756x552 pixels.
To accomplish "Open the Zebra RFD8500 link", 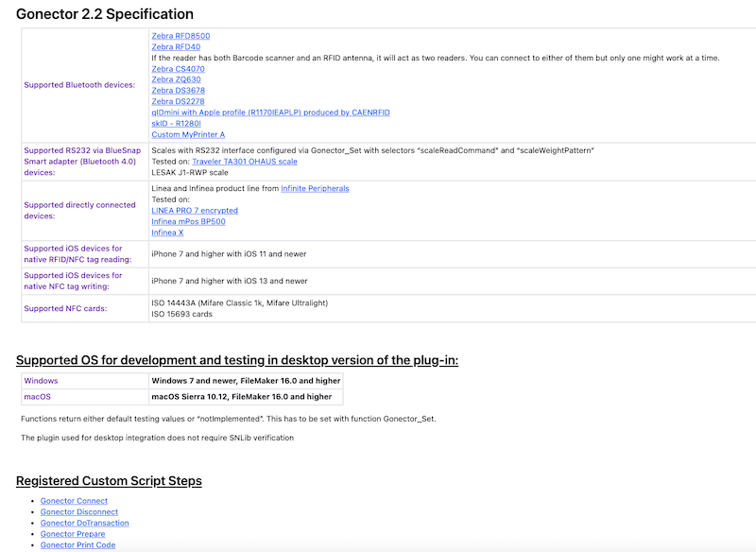I will point(180,36).
